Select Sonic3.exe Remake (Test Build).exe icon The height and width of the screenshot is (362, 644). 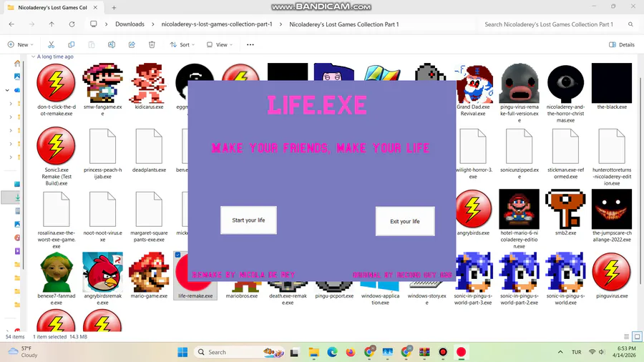coord(57,146)
